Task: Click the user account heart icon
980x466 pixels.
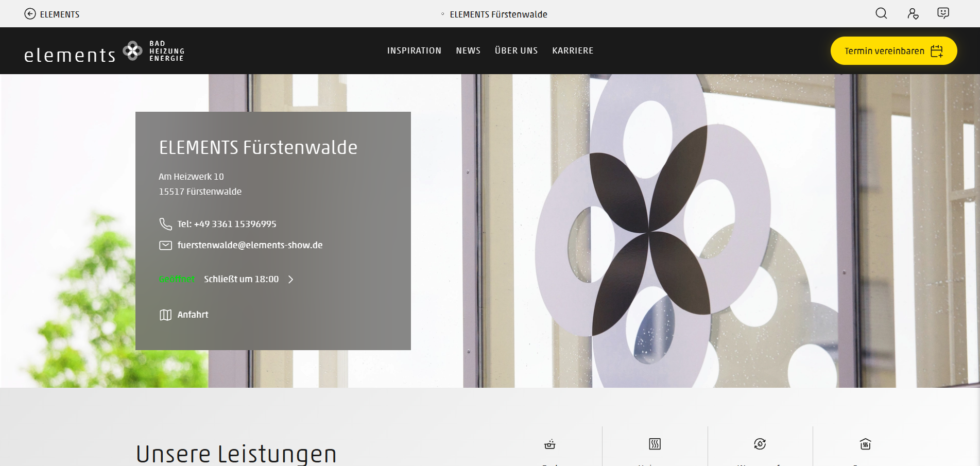Action: [913, 14]
